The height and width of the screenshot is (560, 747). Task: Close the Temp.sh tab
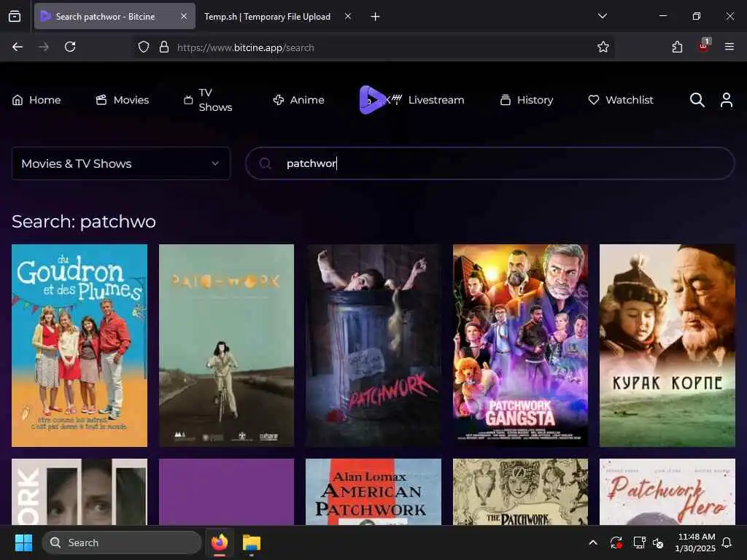[348, 16]
